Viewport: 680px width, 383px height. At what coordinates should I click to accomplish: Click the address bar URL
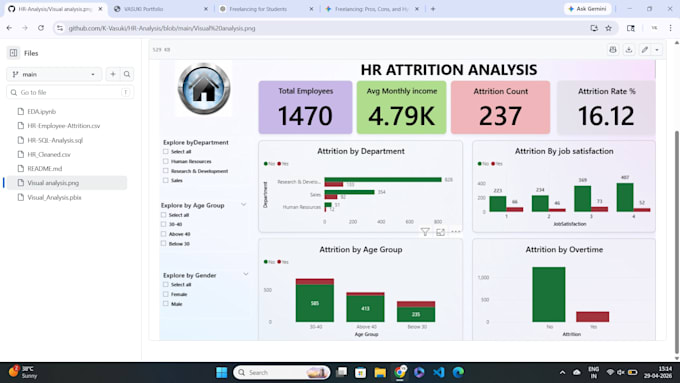(x=162, y=28)
